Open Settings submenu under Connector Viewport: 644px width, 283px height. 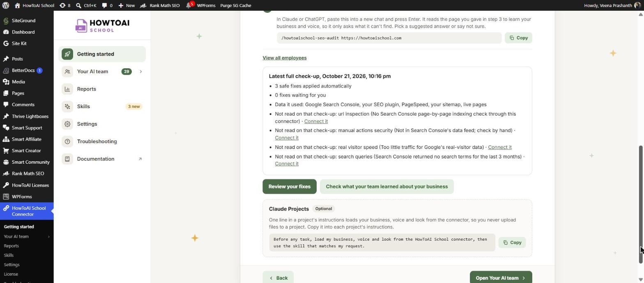11,265
